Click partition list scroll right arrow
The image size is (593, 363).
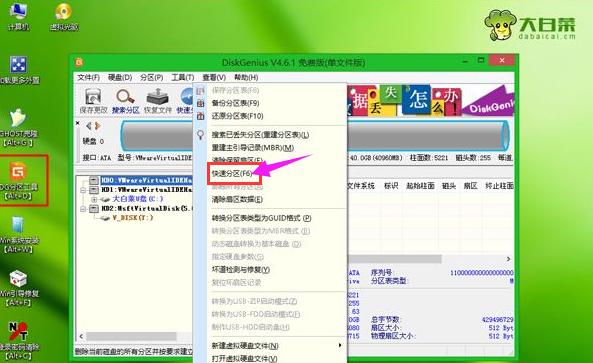508,259
